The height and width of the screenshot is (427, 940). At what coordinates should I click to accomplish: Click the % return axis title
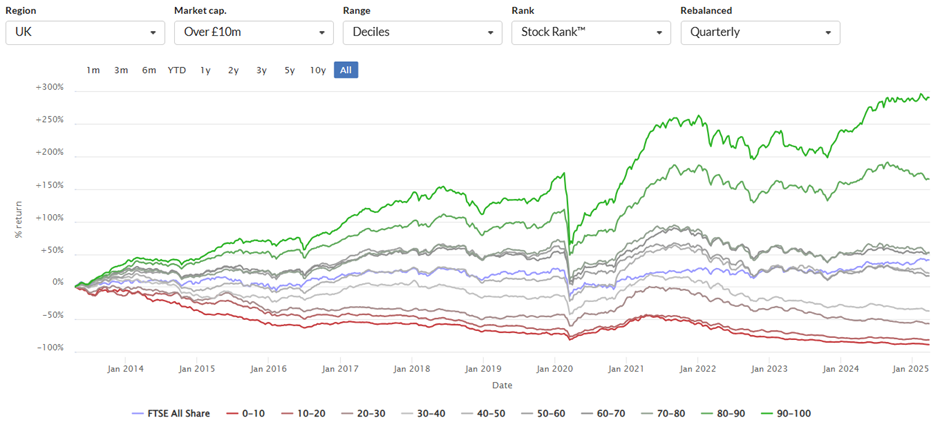(19, 219)
